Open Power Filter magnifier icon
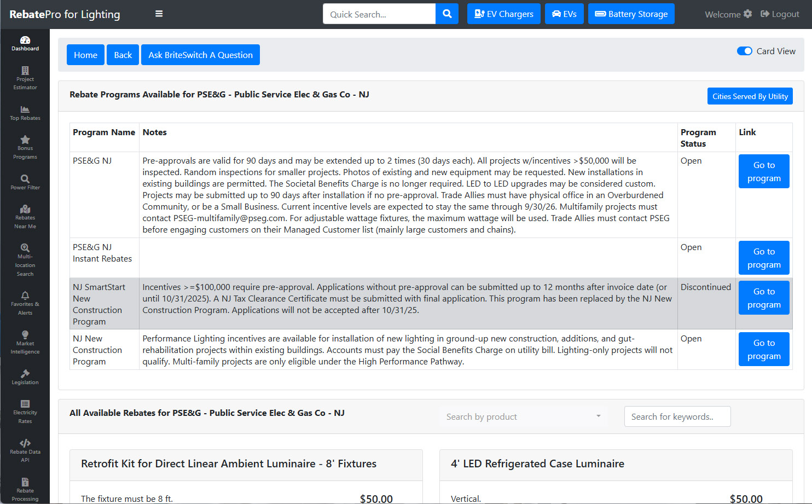812x504 pixels. pos(25,179)
